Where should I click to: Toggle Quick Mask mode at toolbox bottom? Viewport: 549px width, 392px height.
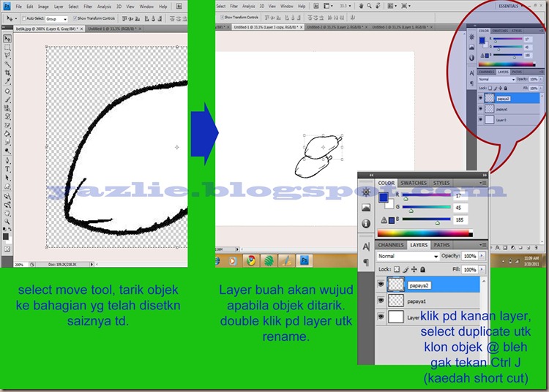tap(7, 249)
